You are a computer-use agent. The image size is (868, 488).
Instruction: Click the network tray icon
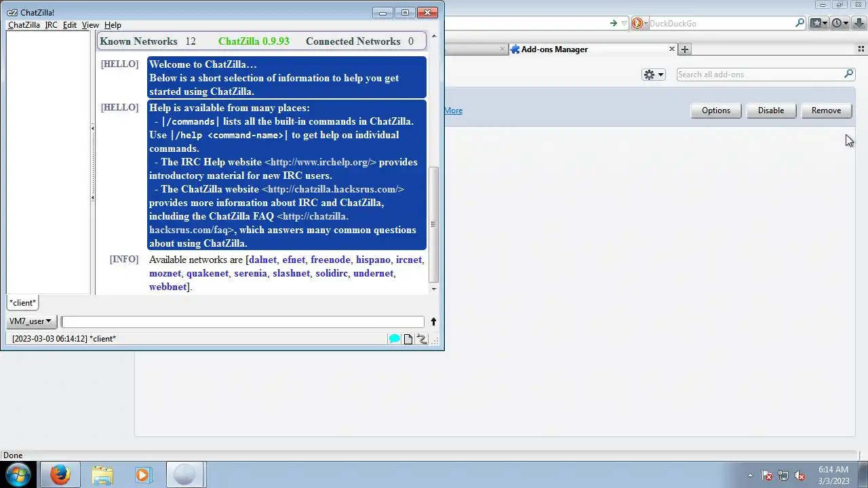point(783,476)
